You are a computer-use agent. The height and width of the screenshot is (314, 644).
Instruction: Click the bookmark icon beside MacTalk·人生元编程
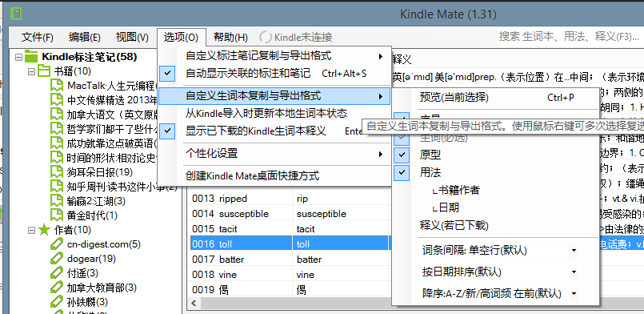(58, 86)
